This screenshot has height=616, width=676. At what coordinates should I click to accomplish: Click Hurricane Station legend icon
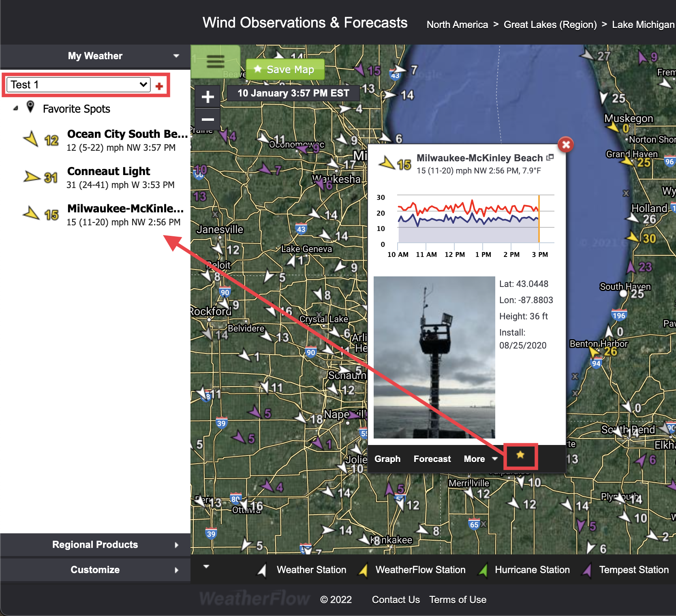pos(483,570)
